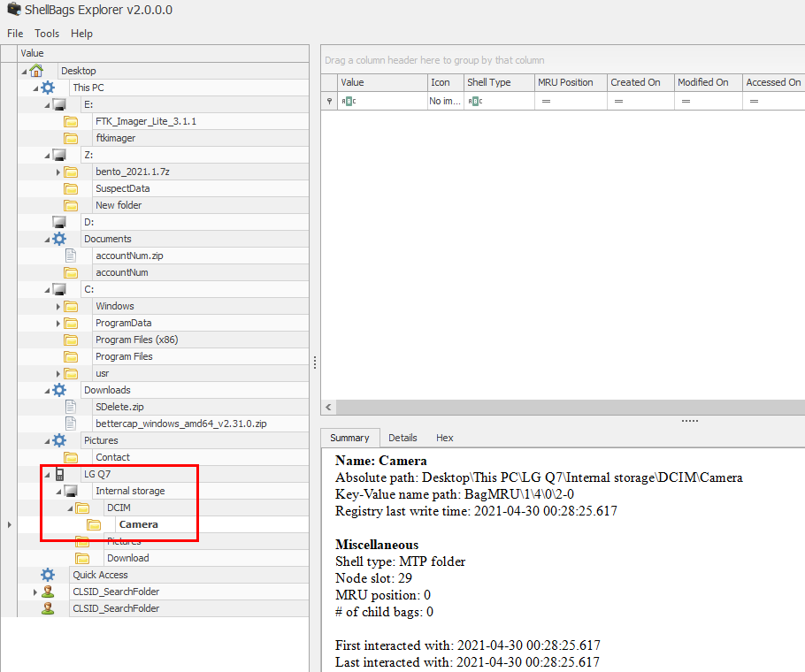Sort by the Shell Type column header
This screenshot has height=672, width=805.
coord(488,82)
